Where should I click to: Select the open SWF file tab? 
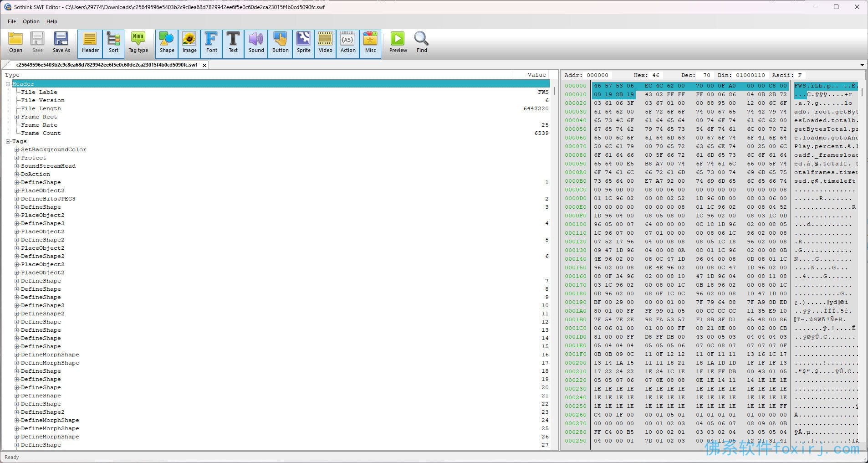(107, 65)
